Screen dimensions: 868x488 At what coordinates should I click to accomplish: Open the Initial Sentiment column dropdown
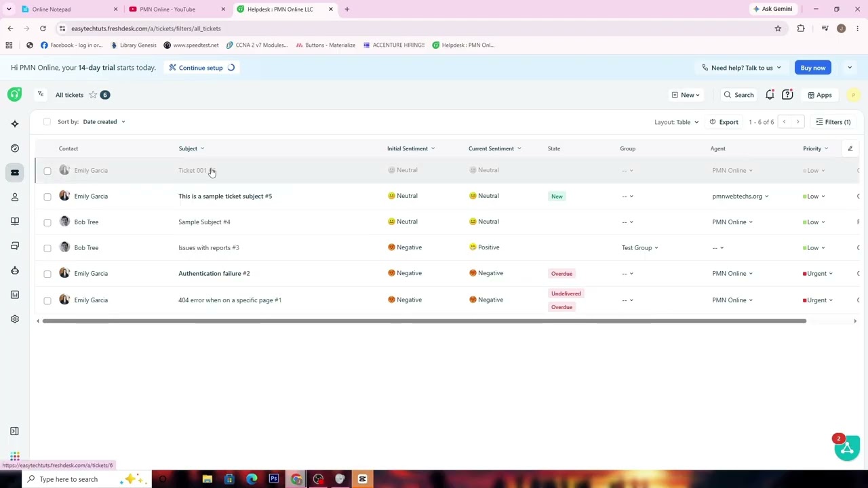[x=433, y=148]
